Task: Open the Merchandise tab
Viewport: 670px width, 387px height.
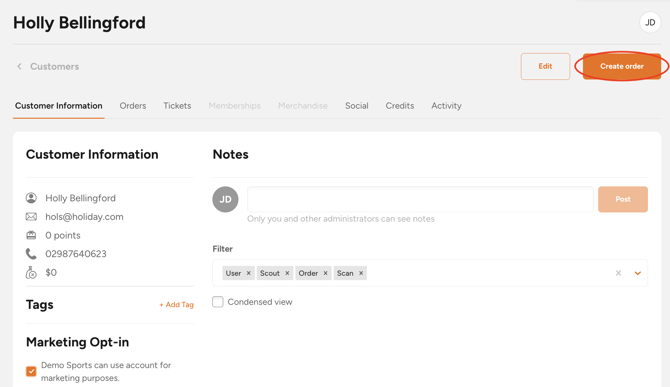Action: point(303,106)
